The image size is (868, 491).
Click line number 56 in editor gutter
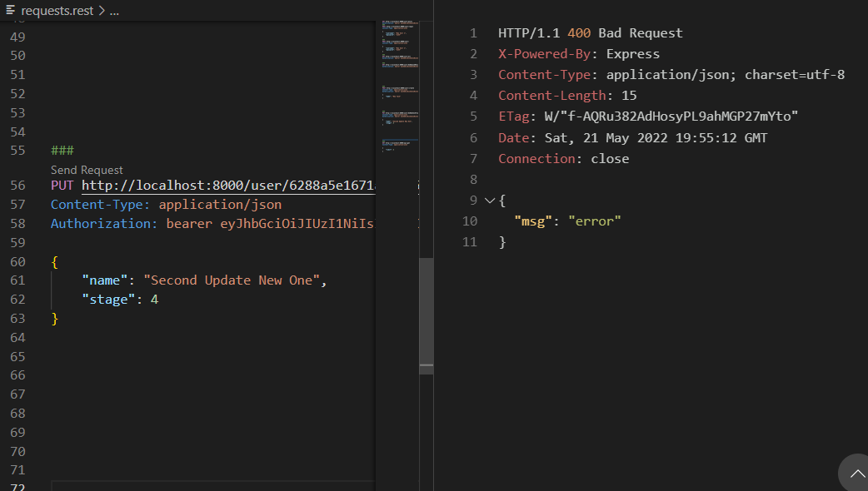(x=17, y=186)
